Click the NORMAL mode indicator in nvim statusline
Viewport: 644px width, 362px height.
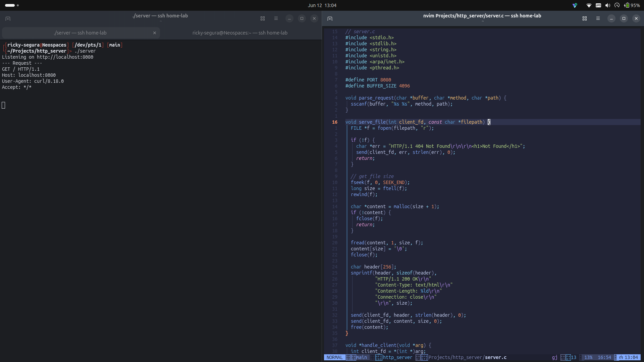click(x=335, y=357)
